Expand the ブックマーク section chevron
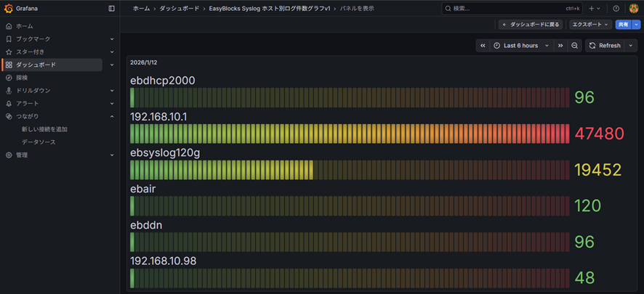The width and height of the screenshot is (644, 294). coord(112,39)
